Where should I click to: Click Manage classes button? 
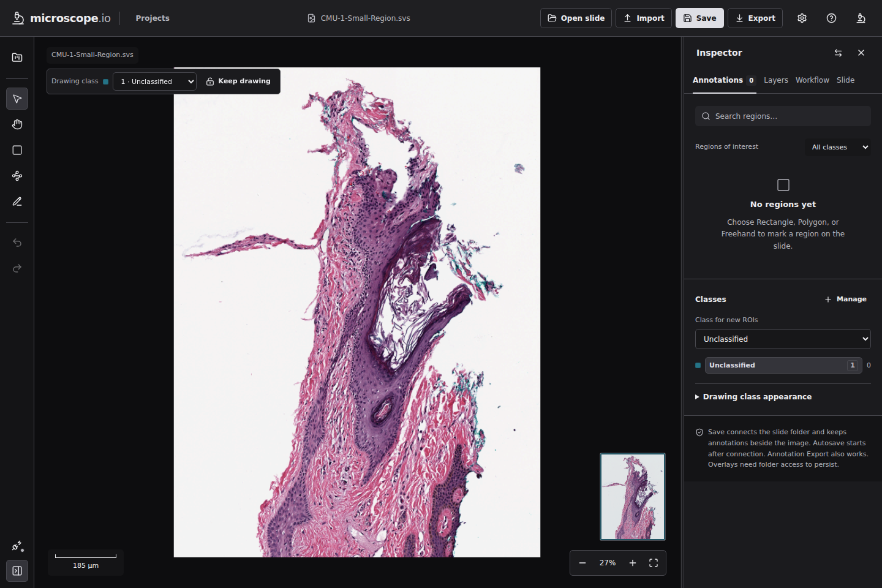(x=846, y=300)
